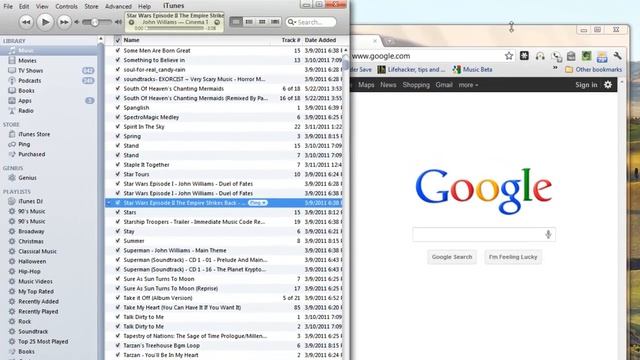Click the maximum volume speaker icon
The image size is (640, 360).
tap(118, 22)
